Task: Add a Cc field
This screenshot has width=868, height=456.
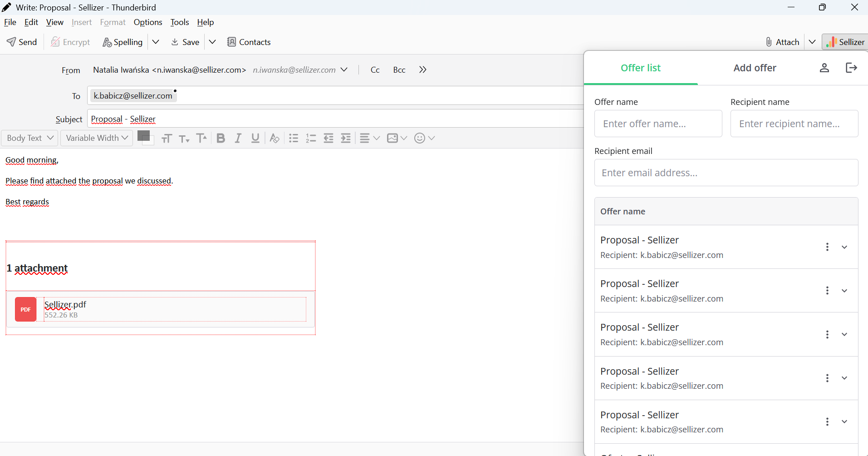Action: pyautogui.click(x=375, y=70)
